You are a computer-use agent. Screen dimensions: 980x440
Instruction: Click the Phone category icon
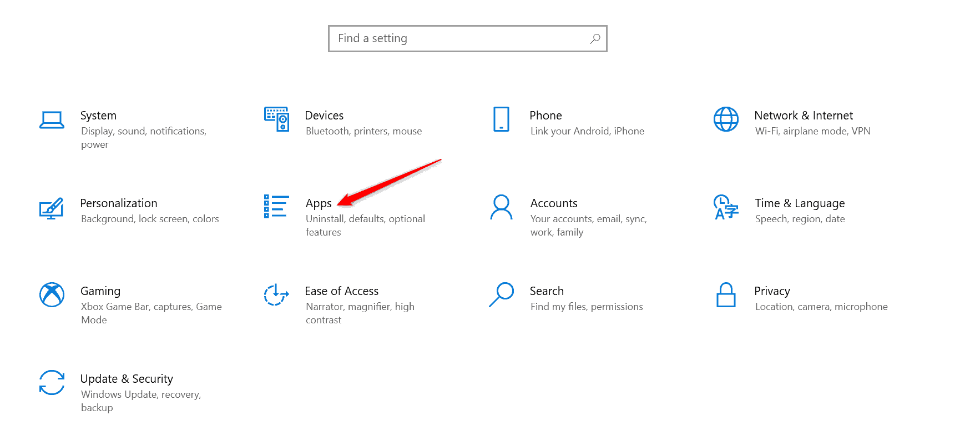pos(501,119)
